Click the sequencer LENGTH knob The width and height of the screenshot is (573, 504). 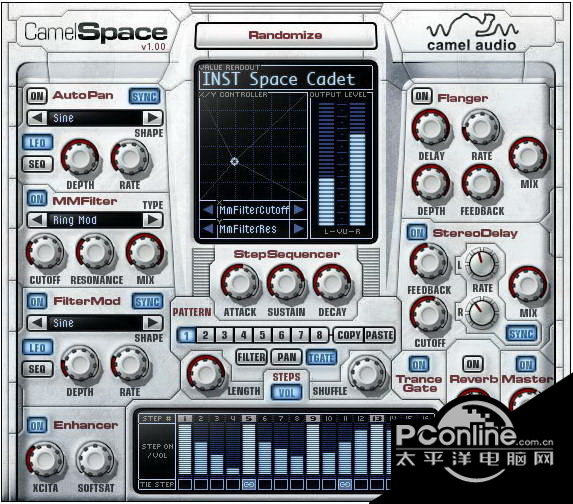tap(206, 374)
